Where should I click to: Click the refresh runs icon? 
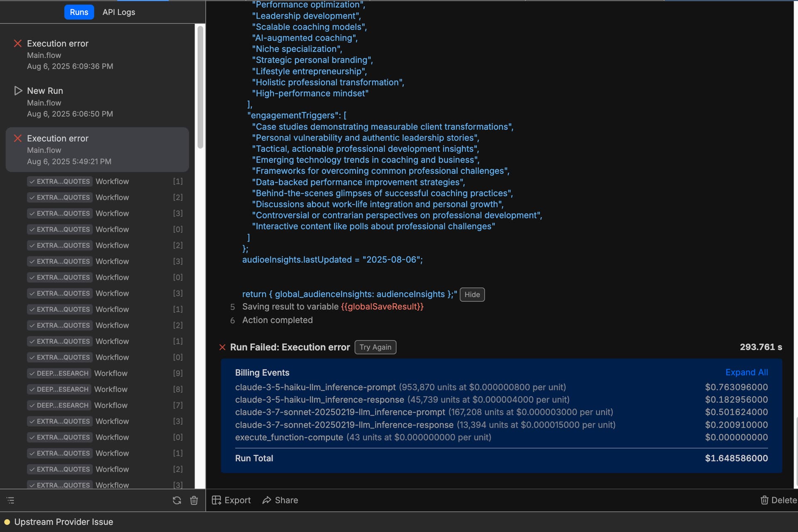(177, 500)
